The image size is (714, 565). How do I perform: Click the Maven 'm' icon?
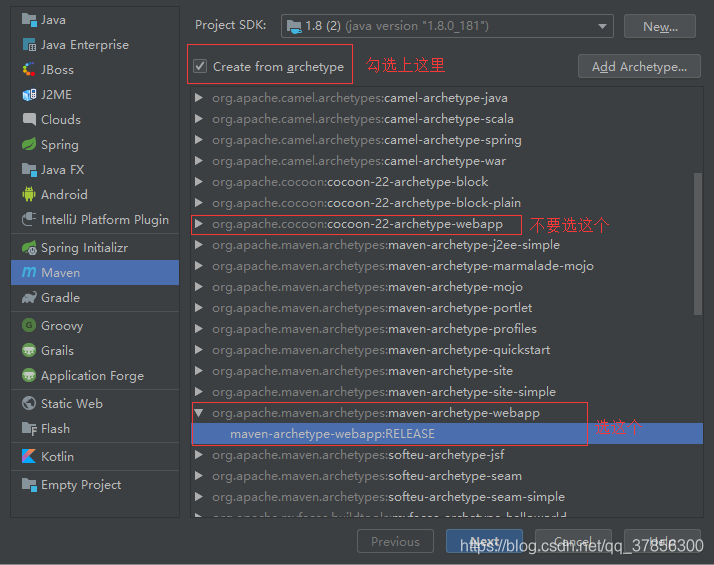29,272
